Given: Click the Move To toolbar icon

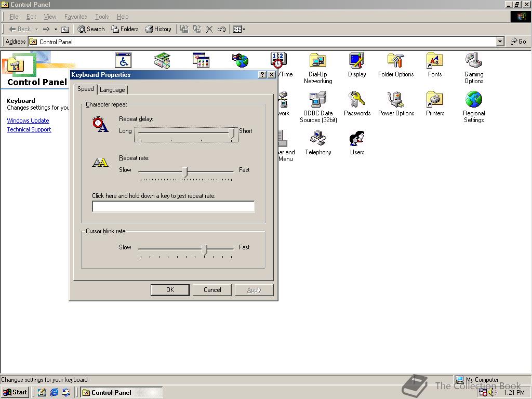Looking at the screenshot, I should pyautogui.click(x=184, y=29).
